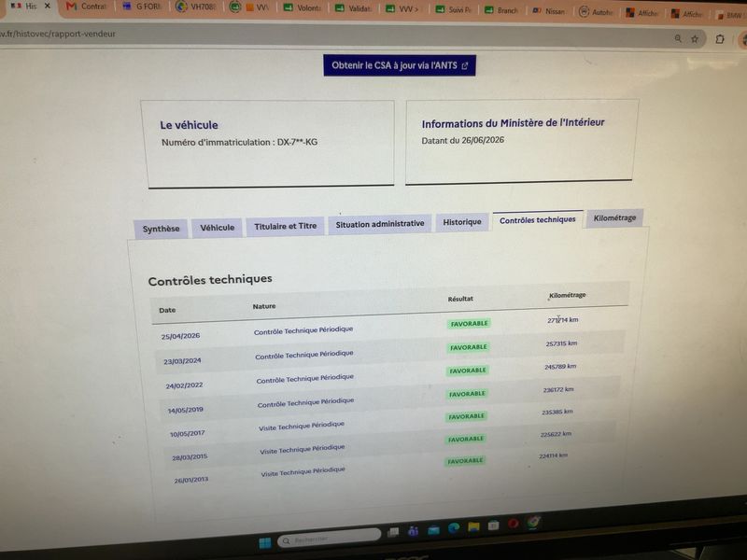The height and width of the screenshot is (560, 747).
Task: Open the Windows Start menu
Action: 265,542
